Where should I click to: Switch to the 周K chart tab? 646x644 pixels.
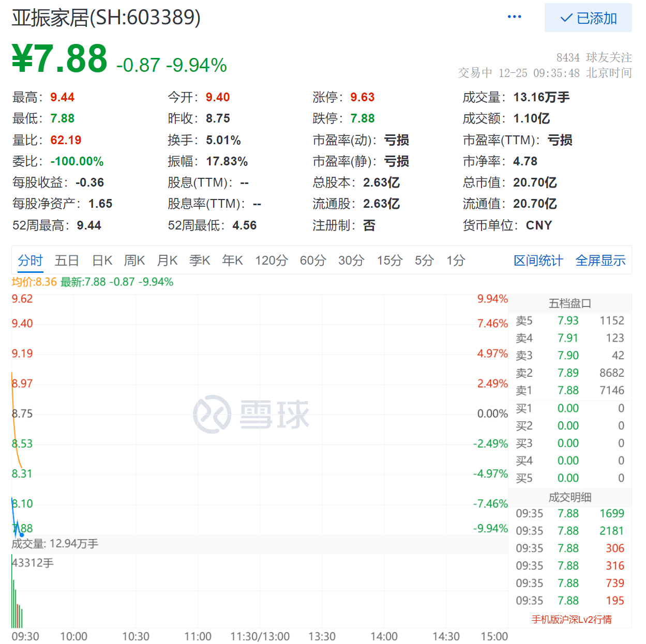click(x=134, y=260)
